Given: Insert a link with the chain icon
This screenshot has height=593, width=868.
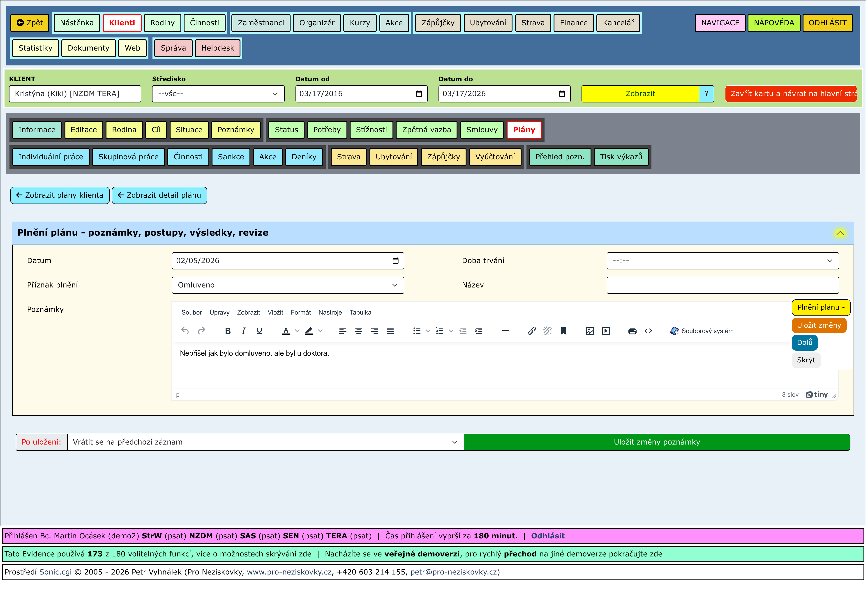Looking at the screenshot, I should pos(531,331).
